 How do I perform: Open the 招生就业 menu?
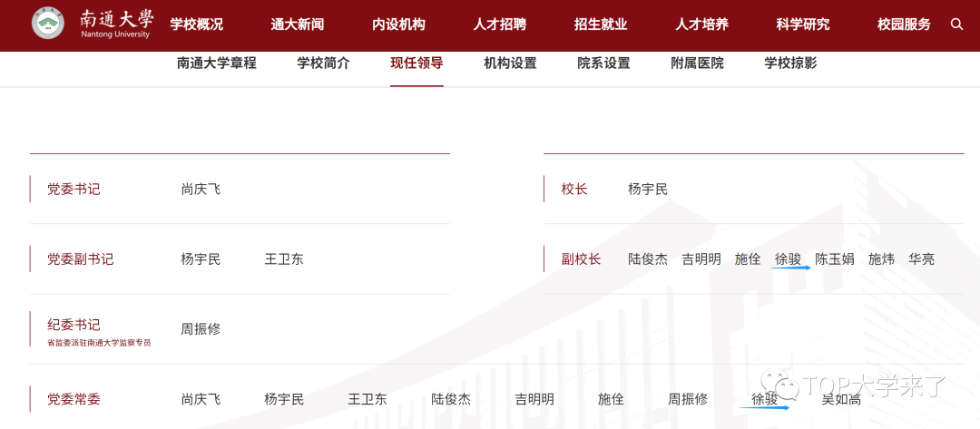click(601, 24)
